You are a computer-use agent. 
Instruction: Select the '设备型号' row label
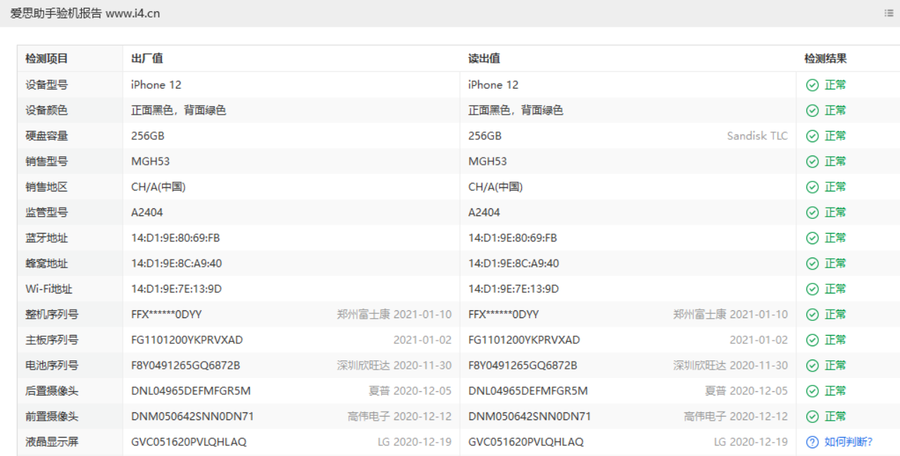[x=46, y=85]
